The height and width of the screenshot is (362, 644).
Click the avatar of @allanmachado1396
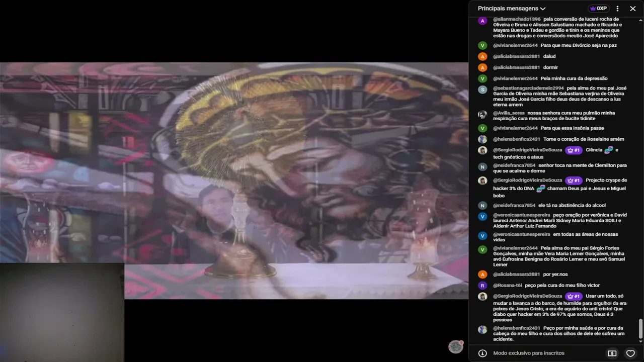(482, 21)
